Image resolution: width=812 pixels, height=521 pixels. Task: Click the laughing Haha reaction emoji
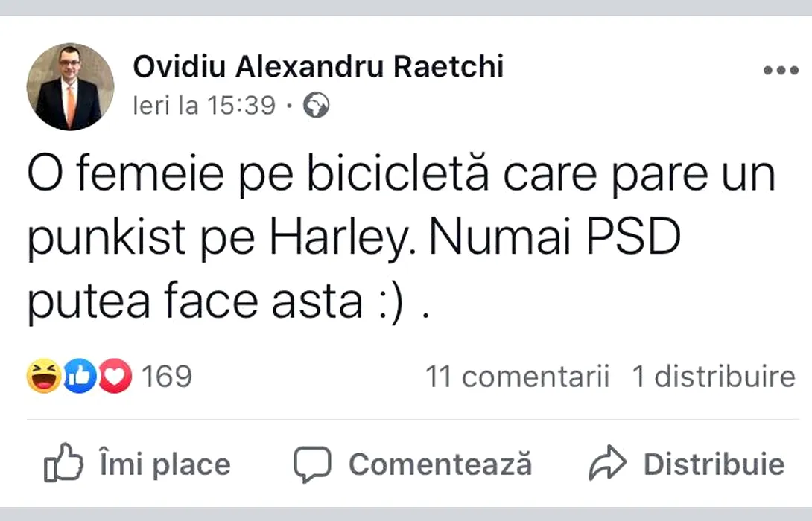coord(44,376)
